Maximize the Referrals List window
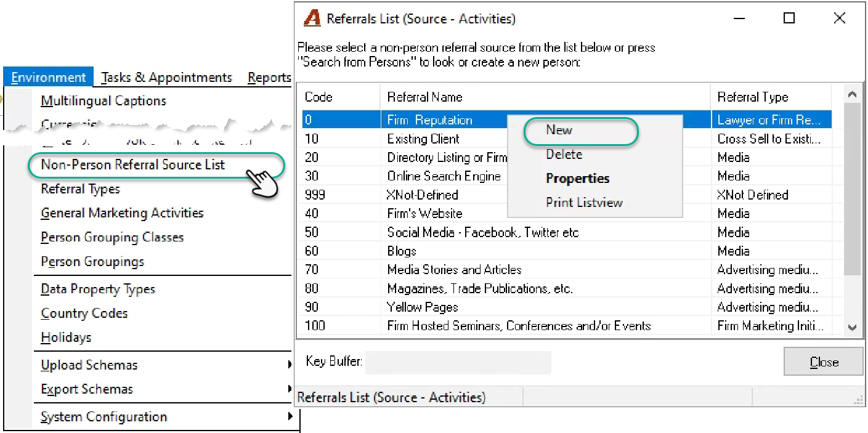 pos(789,18)
